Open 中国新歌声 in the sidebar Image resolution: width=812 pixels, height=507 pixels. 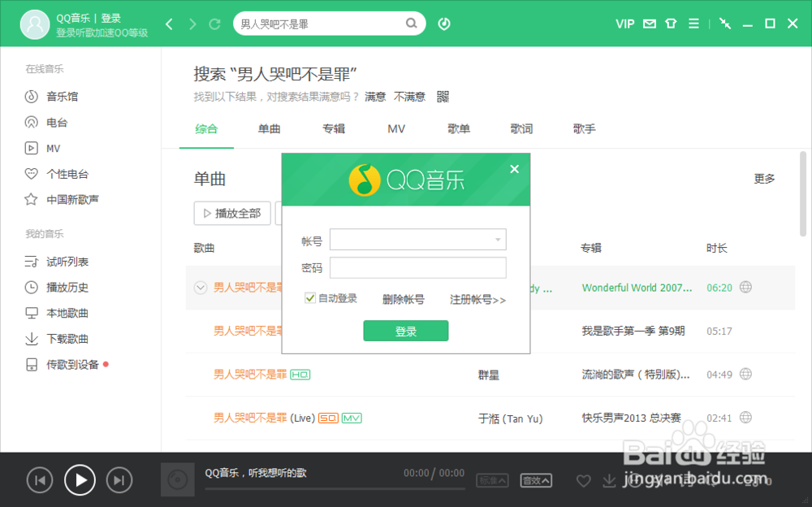[x=63, y=200]
